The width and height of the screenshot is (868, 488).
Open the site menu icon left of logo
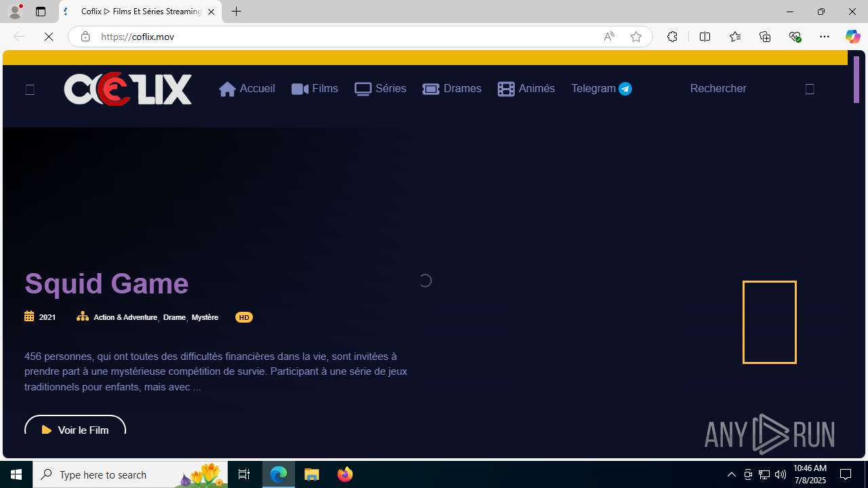[30, 89]
